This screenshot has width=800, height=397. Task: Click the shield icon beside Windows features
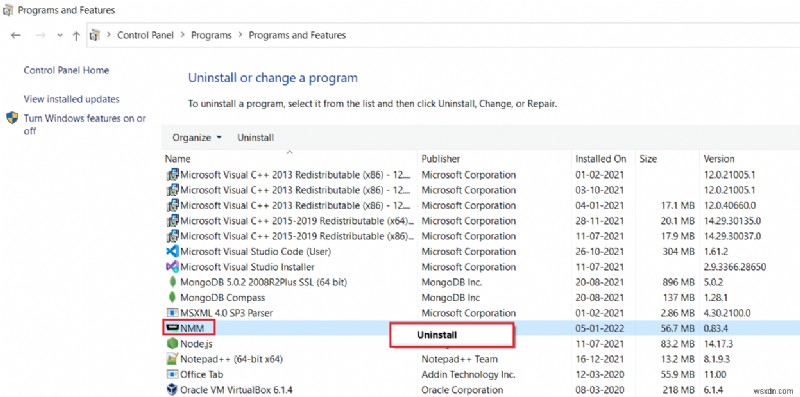12,118
